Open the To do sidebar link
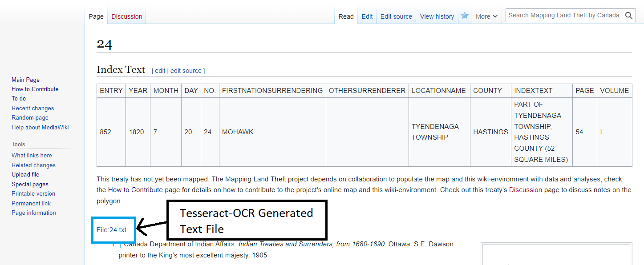 coord(19,98)
